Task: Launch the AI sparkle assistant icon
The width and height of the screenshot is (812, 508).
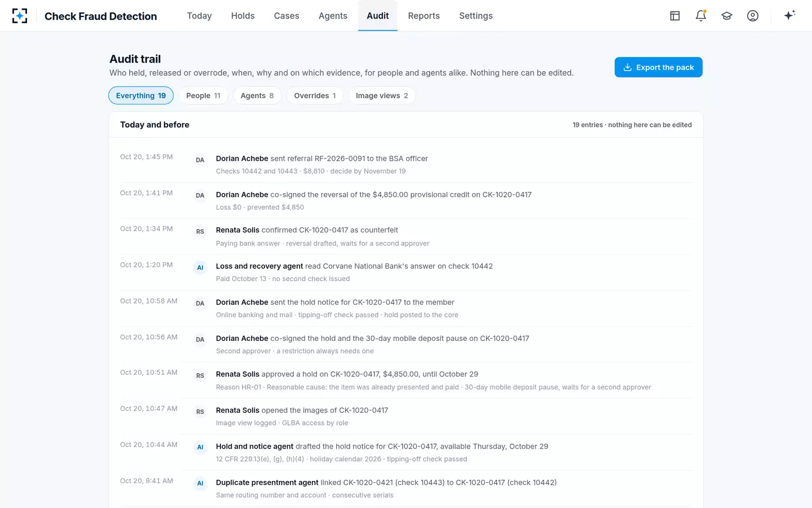Action: coord(789,15)
